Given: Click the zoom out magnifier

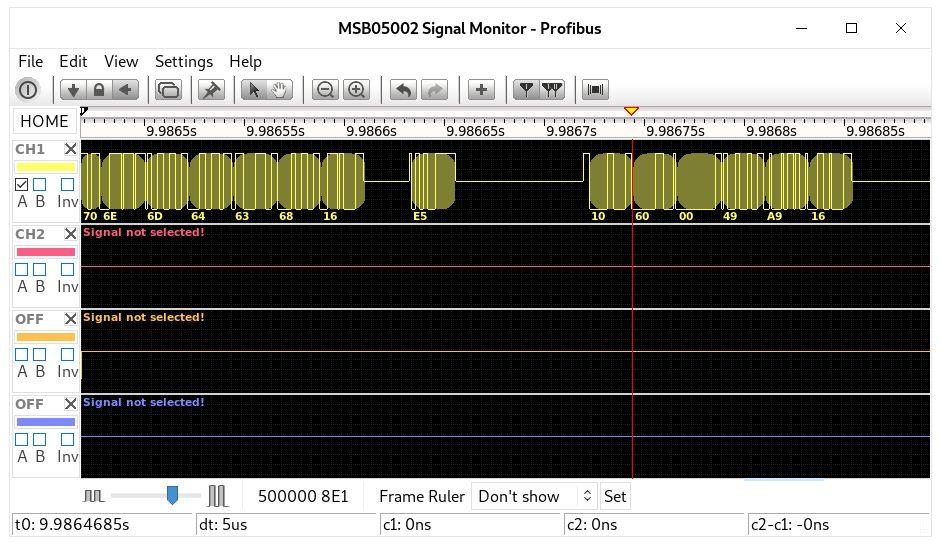Looking at the screenshot, I should point(325,90).
